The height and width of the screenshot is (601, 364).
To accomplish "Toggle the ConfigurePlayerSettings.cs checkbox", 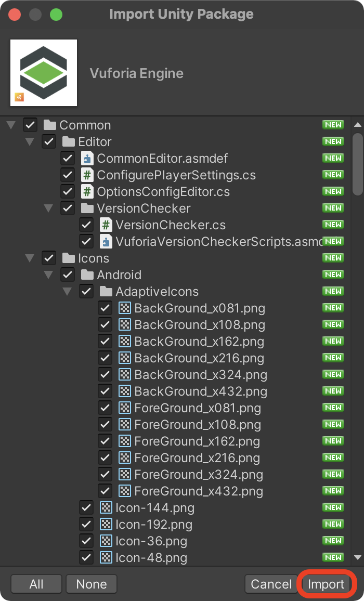I will (68, 175).
